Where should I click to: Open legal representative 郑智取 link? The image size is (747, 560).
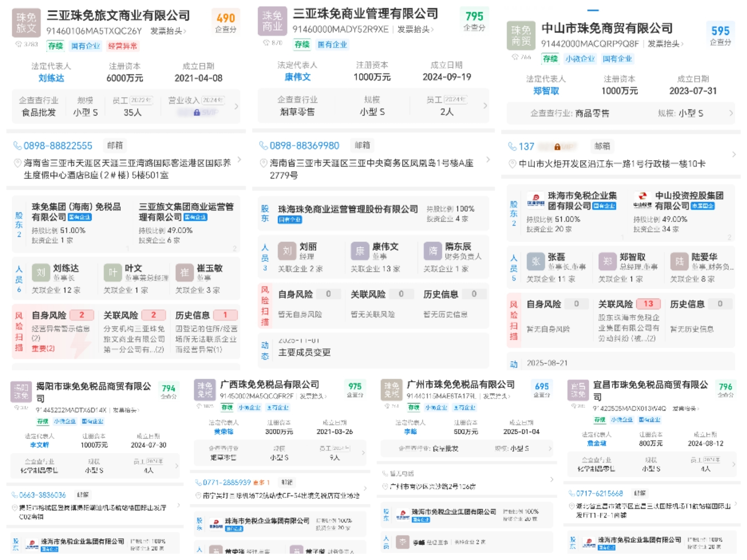[x=546, y=91]
